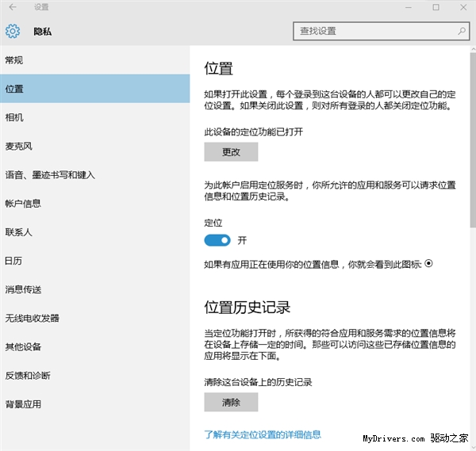Open 日历 privacy settings
The width and height of the screenshot is (476, 451).
(x=14, y=261)
